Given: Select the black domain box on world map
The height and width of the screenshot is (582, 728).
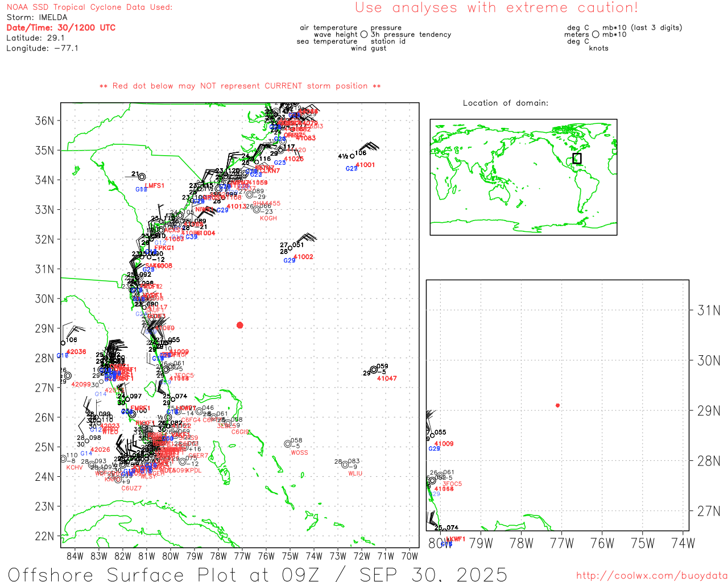Looking at the screenshot, I should 577,158.
